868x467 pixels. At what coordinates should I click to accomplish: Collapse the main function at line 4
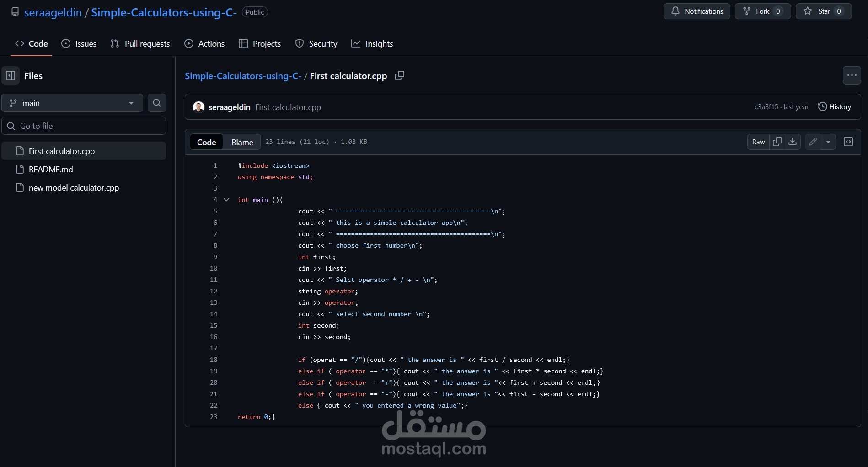(226, 200)
